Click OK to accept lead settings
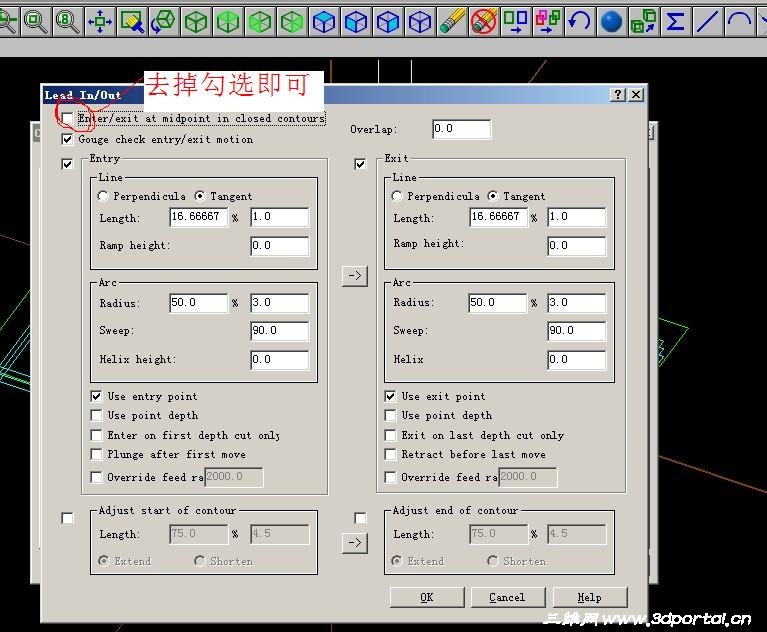Screen dimensions: 767x632 427,597
